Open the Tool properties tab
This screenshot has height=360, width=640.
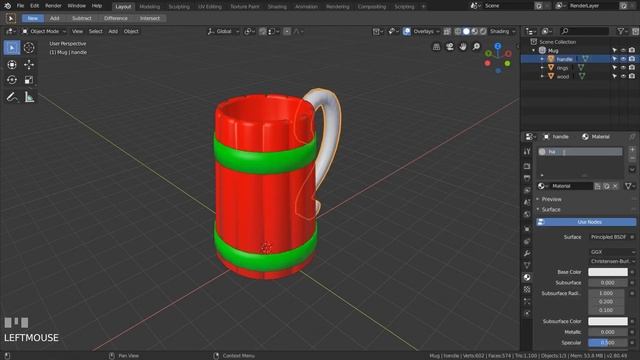[x=527, y=151]
